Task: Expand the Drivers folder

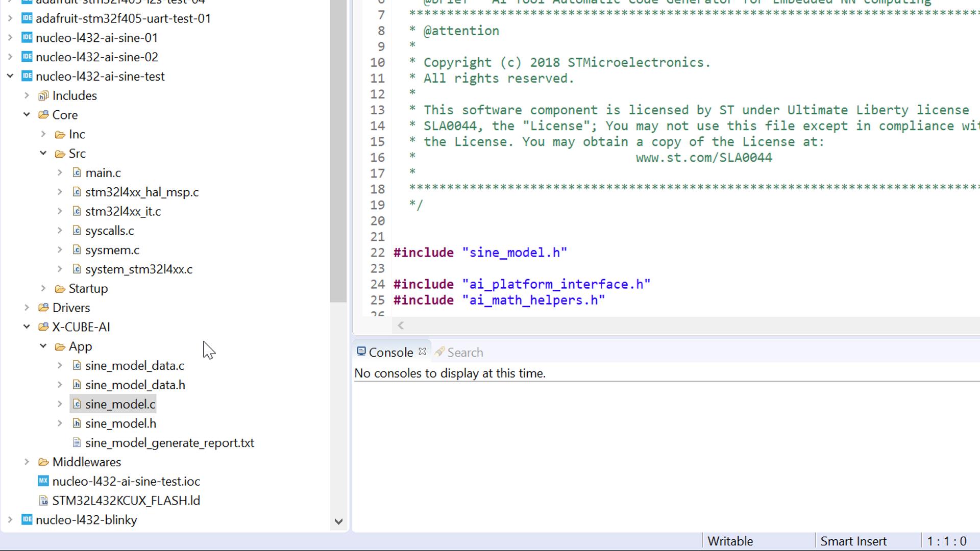Action: tap(27, 308)
